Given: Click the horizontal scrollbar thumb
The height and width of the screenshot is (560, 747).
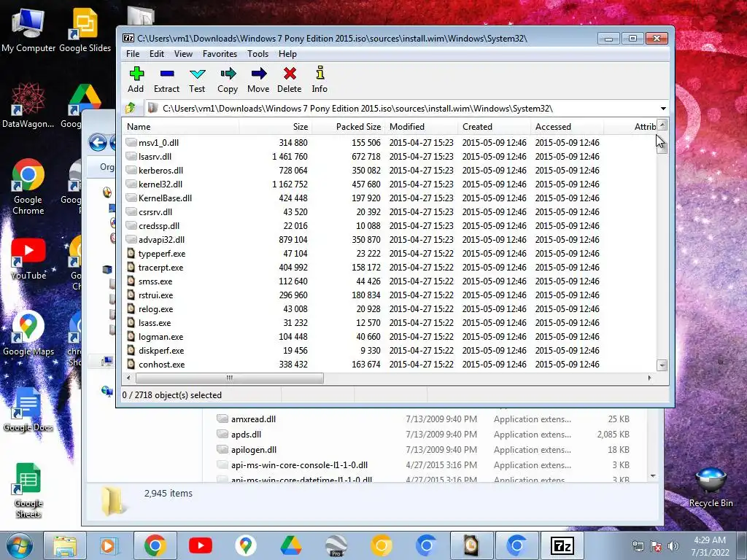Looking at the screenshot, I should [229, 378].
